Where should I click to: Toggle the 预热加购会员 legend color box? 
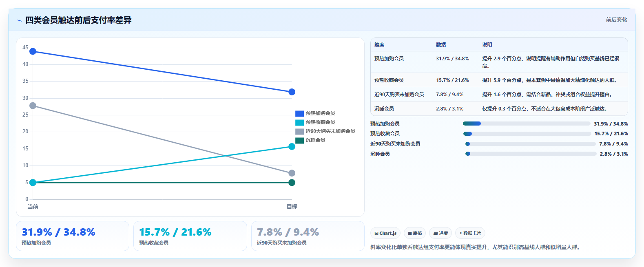pos(299,113)
